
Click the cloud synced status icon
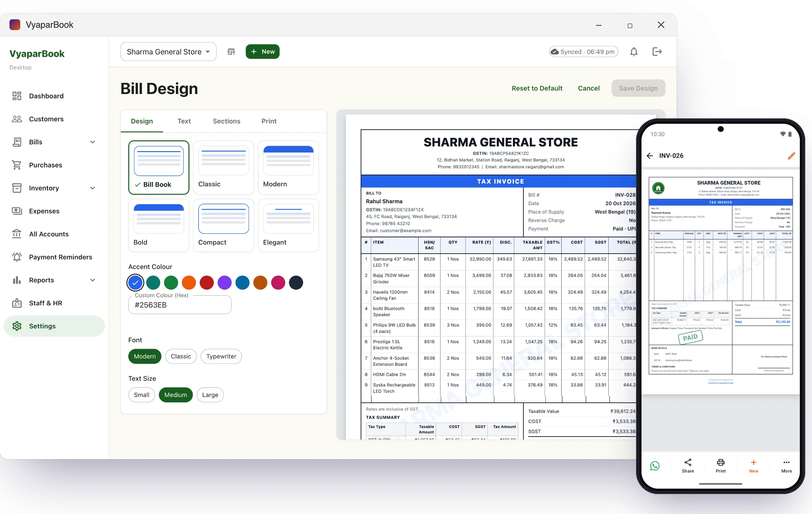pos(555,52)
